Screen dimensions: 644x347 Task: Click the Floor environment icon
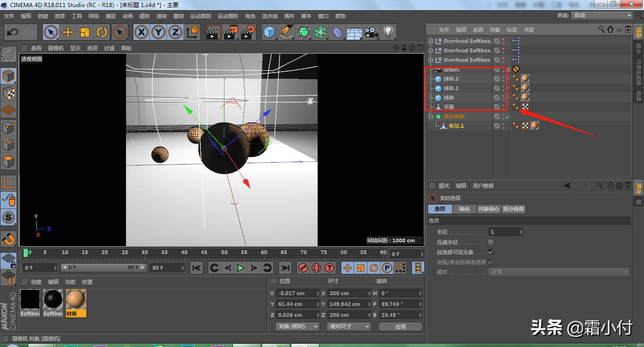[x=354, y=33]
